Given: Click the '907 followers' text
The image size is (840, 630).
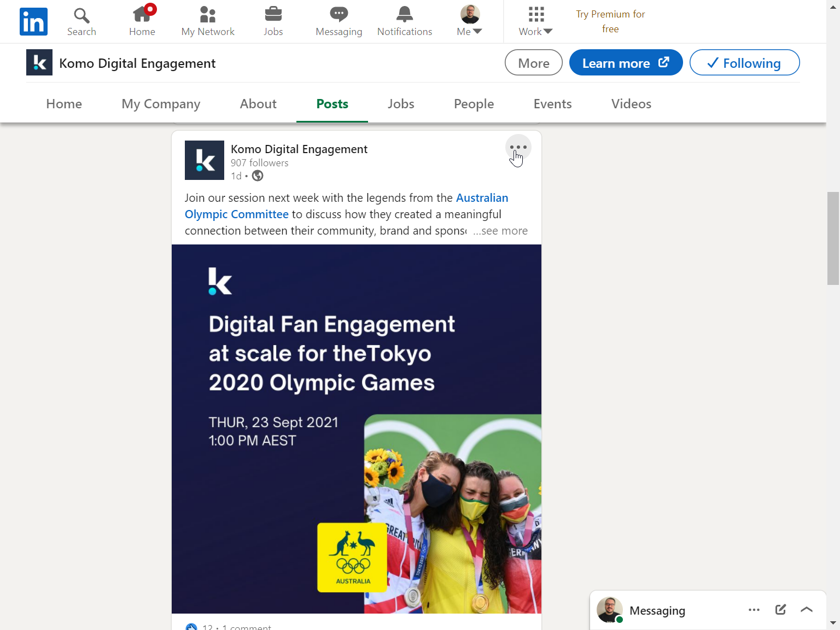Looking at the screenshot, I should [x=259, y=163].
